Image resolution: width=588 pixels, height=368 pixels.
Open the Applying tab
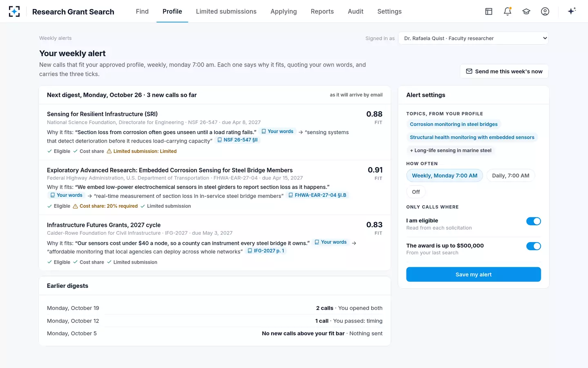[x=283, y=11]
